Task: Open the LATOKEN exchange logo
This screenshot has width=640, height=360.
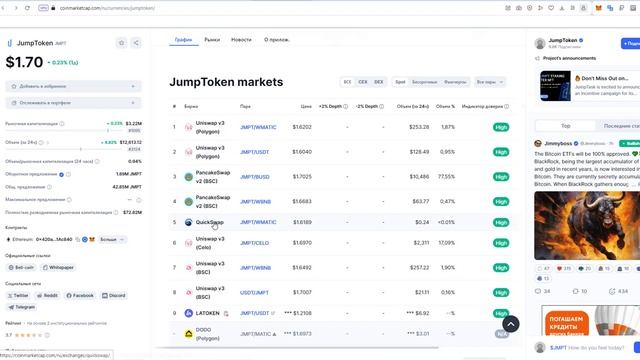Action: click(188, 313)
